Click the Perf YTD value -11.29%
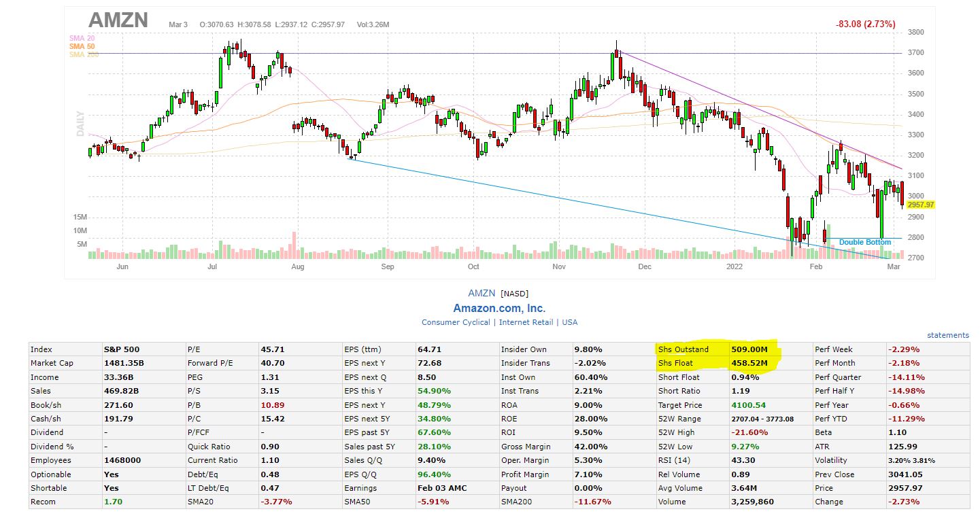This screenshot has height=520, width=980. 908,419
